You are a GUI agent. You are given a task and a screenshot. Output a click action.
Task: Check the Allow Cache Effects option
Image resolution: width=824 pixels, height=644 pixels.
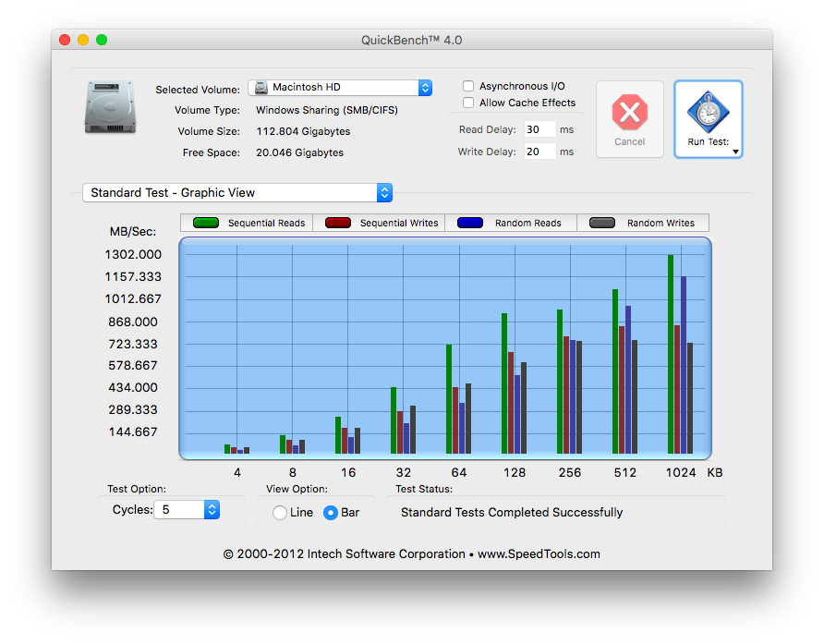tap(468, 103)
